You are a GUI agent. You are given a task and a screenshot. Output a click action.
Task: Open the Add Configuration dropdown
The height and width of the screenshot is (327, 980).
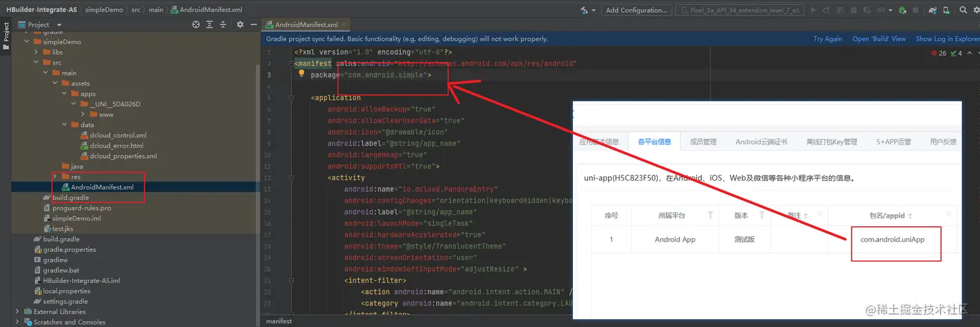tap(636, 10)
